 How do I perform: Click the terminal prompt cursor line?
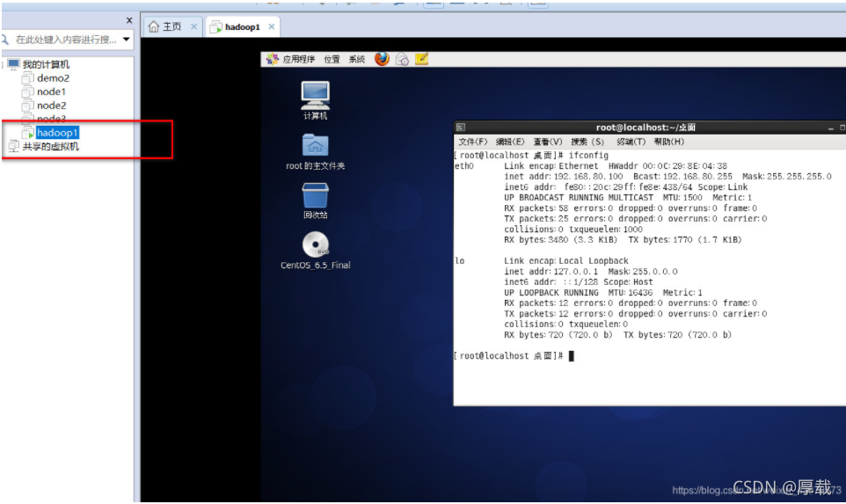coord(514,355)
